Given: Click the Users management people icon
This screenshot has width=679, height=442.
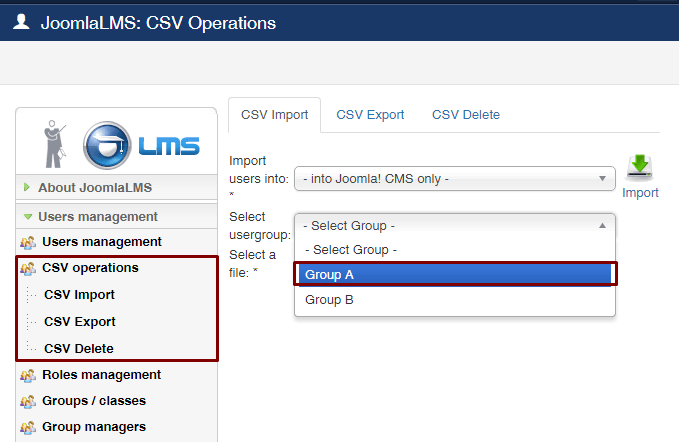Looking at the screenshot, I should (28, 242).
